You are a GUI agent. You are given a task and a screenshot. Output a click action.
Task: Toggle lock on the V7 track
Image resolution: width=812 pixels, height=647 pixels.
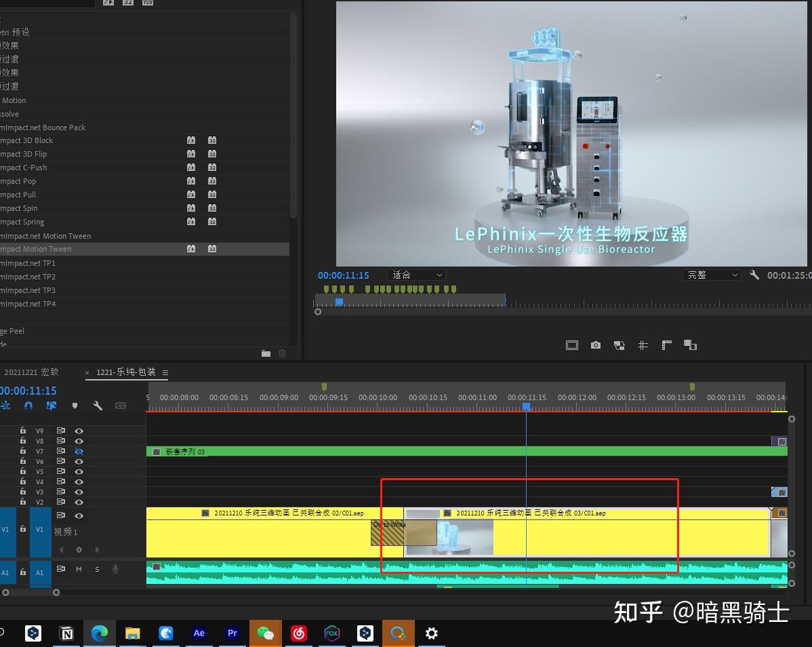tap(23, 451)
